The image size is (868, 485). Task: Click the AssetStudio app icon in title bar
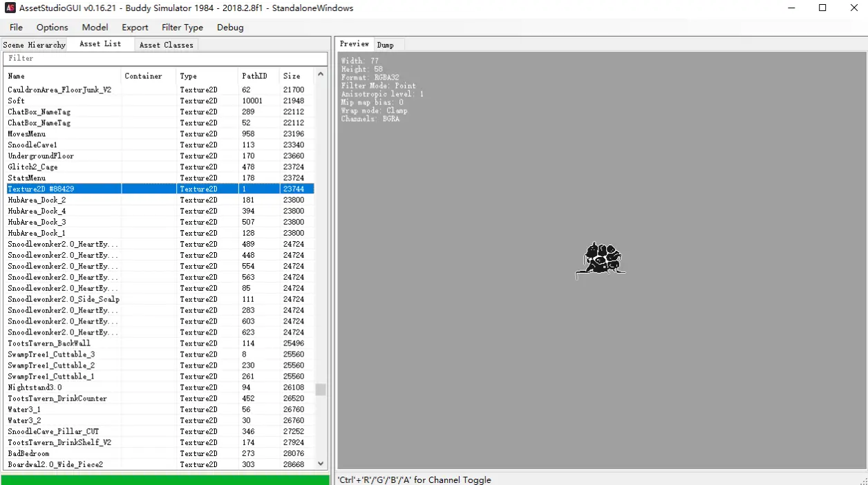pyautogui.click(x=10, y=8)
